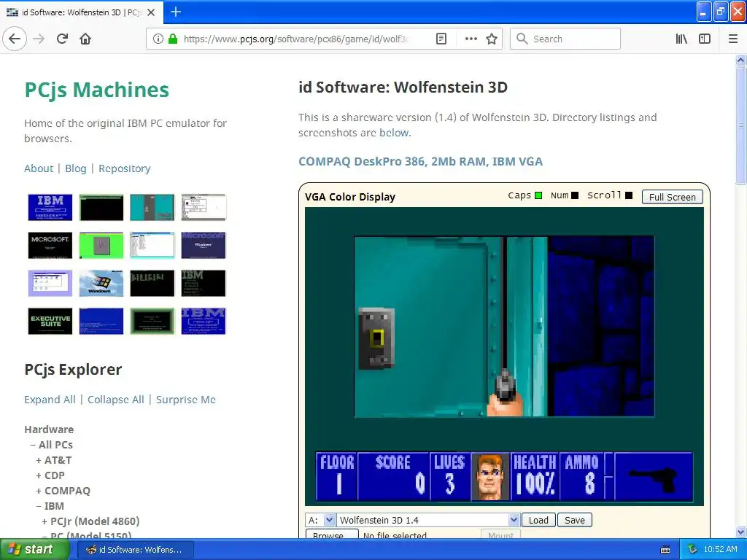747x560 pixels.
Task: Click inside the Firefox Search box
Action: coord(565,39)
